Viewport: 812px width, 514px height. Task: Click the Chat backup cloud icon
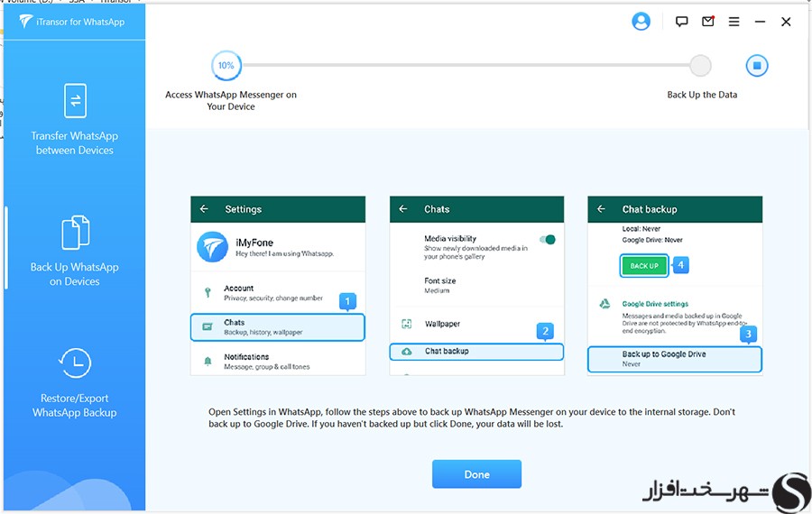407,352
